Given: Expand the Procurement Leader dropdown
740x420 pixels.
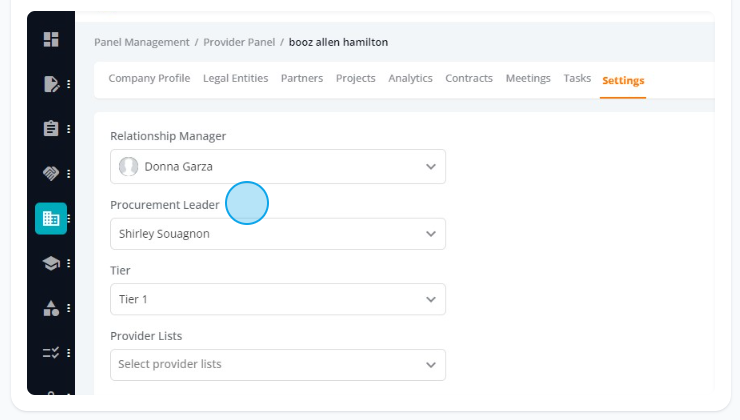Looking at the screenshot, I should click(x=278, y=234).
